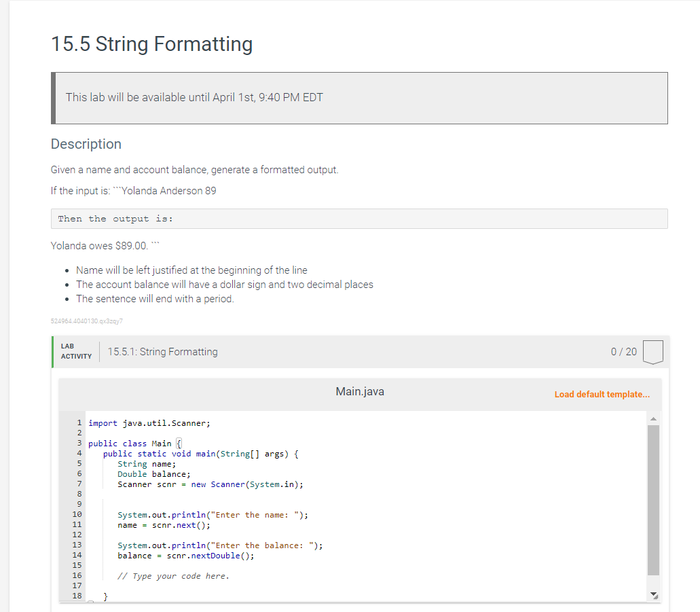
Task: Click the 'balance = scnr.nextDouble();' line
Action: click(x=186, y=556)
